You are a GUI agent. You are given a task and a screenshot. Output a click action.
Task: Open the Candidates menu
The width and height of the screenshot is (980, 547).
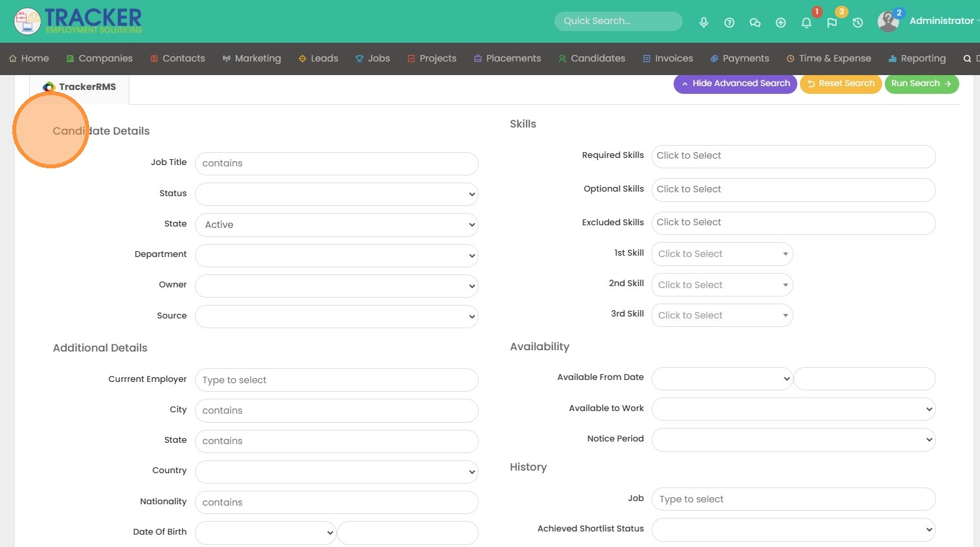[591, 58]
